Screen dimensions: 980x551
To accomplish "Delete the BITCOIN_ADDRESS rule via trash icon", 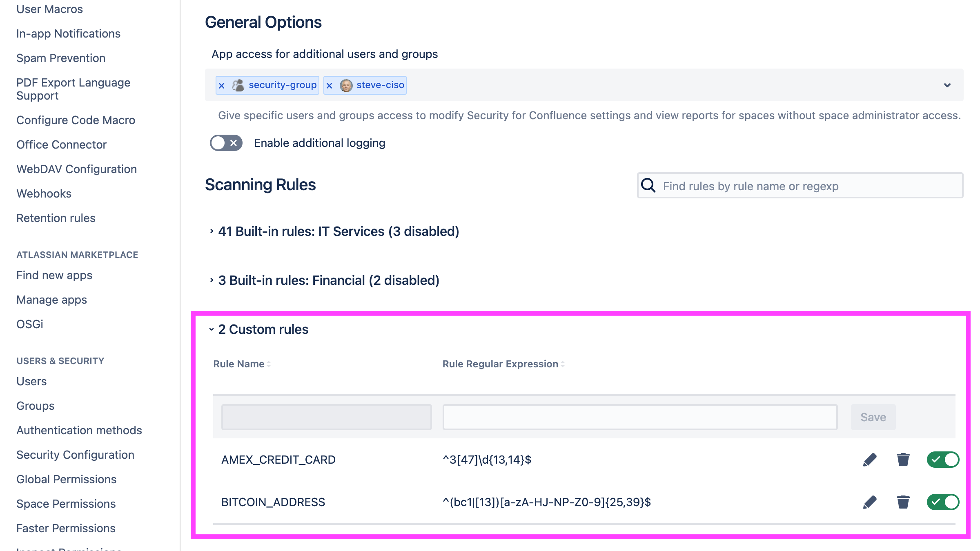I will tap(902, 502).
